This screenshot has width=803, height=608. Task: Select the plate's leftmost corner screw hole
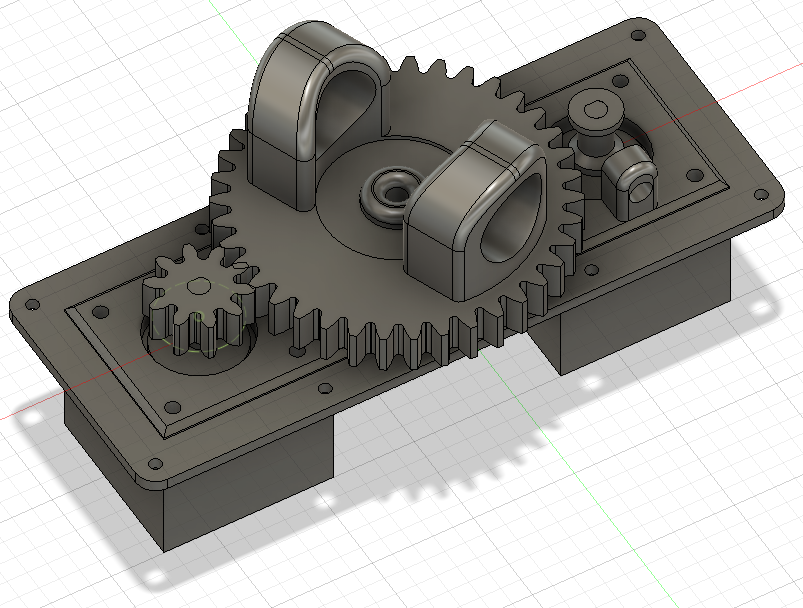click(x=32, y=304)
